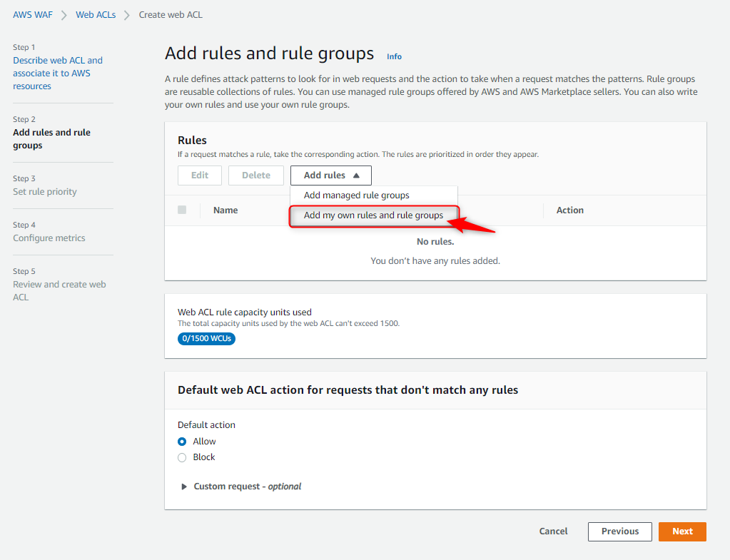Select the Allow default action
The image size is (730, 560).
(182, 442)
